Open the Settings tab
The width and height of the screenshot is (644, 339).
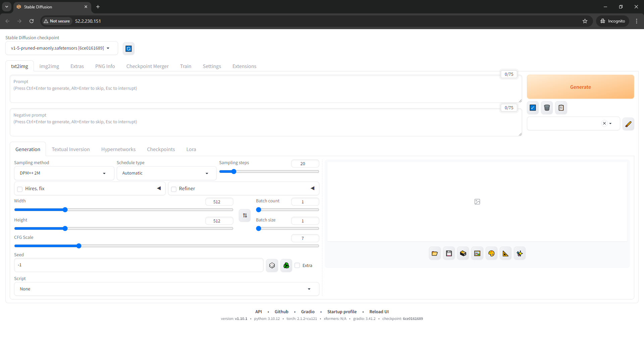212,66
